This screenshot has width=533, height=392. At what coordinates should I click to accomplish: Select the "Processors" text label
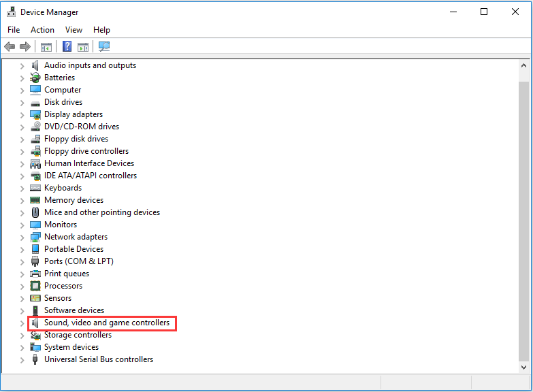pos(63,286)
